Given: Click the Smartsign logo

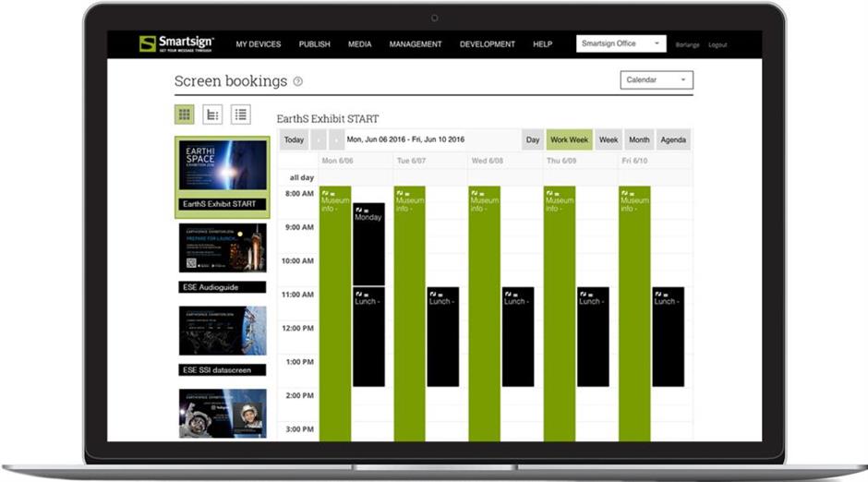Looking at the screenshot, I should [x=176, y=43].
